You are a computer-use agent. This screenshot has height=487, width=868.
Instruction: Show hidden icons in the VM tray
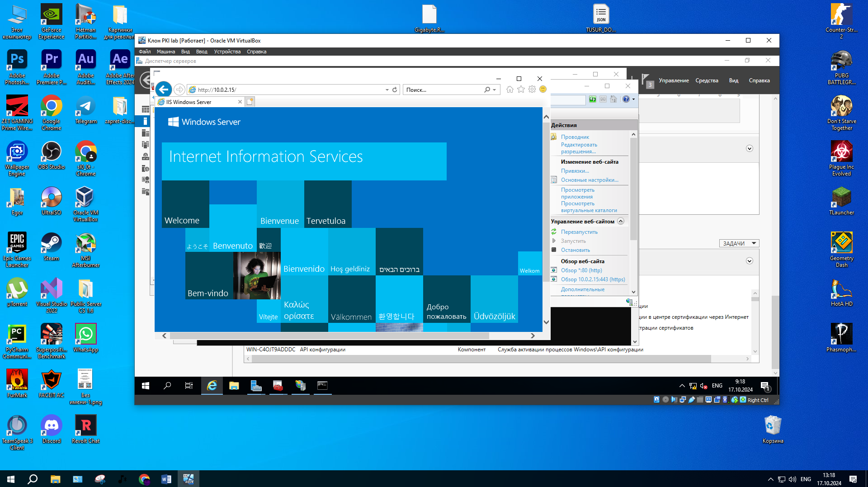(682, 386)
